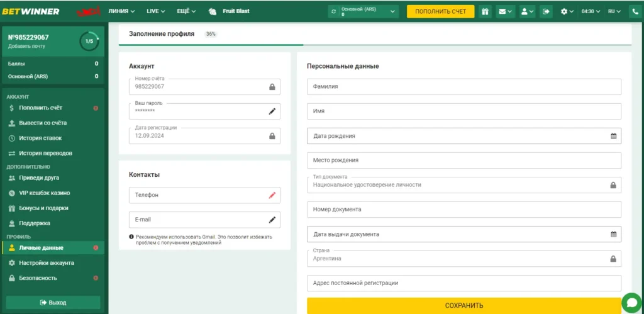Open the RU language dropdown
The height and width of the screenshot is (314, 644).
tap(614, 11)
